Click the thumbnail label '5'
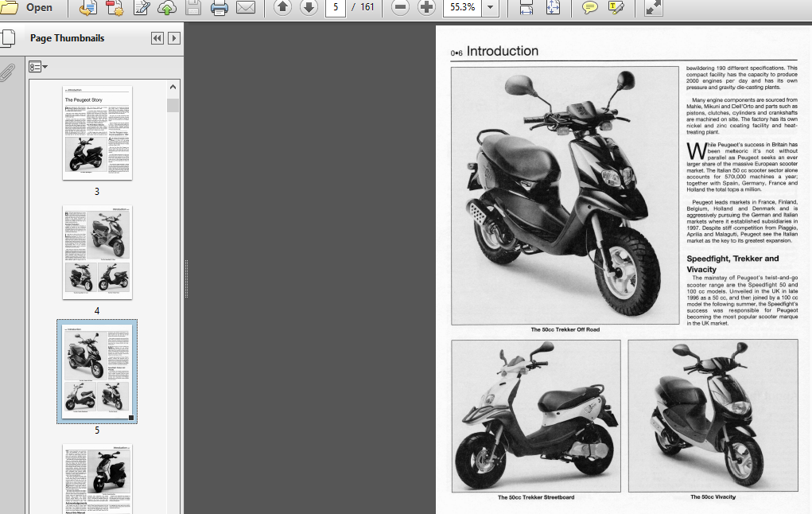Viewport: 812px width, 514px height. click(x=97, y=430)
